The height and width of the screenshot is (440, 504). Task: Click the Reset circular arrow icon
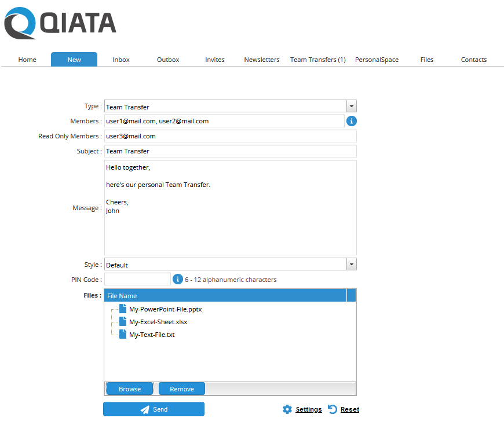click(333, 409)
